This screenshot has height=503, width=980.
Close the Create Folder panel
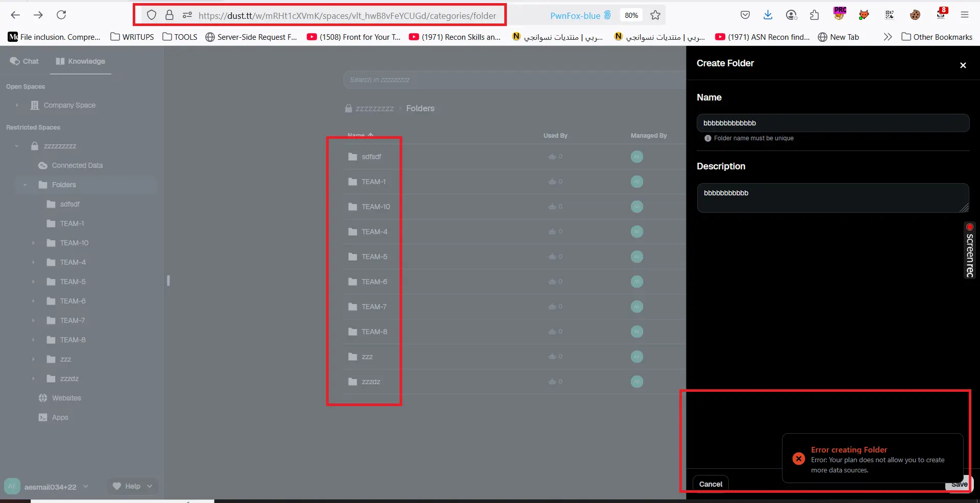(963, 65)
